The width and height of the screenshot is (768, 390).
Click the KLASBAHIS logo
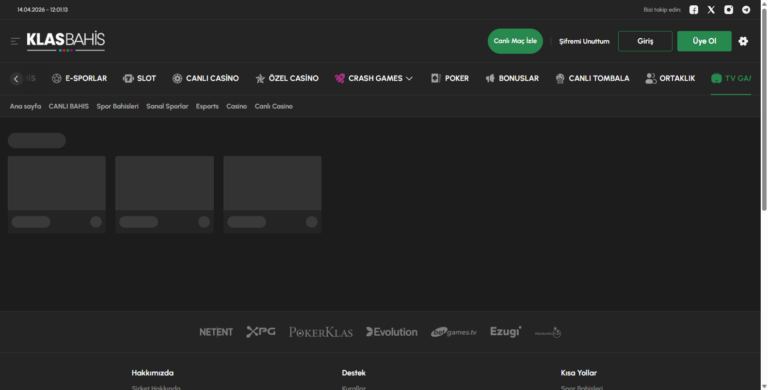coord(66,41)
